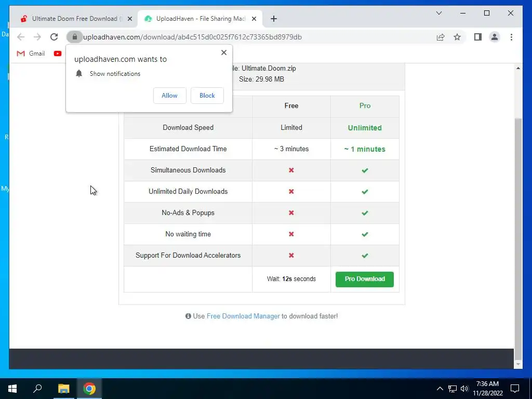Show hidden system tray icons
The image size is (532, 399).
click(440, 389)
